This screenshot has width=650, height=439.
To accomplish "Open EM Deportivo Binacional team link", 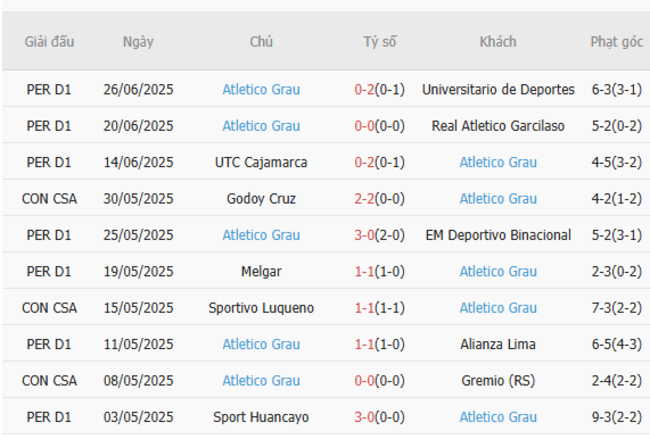I will pos(498,235).
